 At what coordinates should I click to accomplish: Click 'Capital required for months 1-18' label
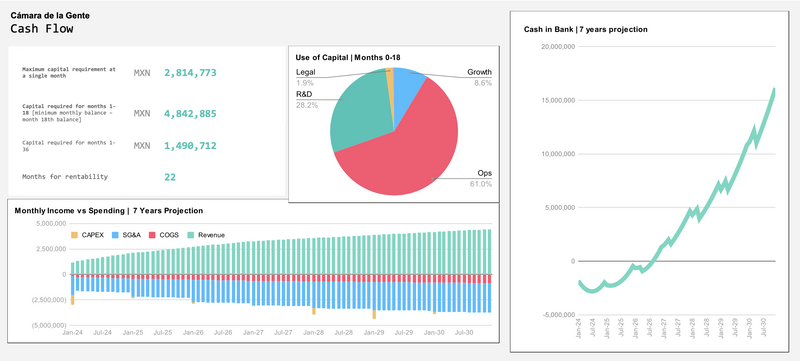click(69, 113)
